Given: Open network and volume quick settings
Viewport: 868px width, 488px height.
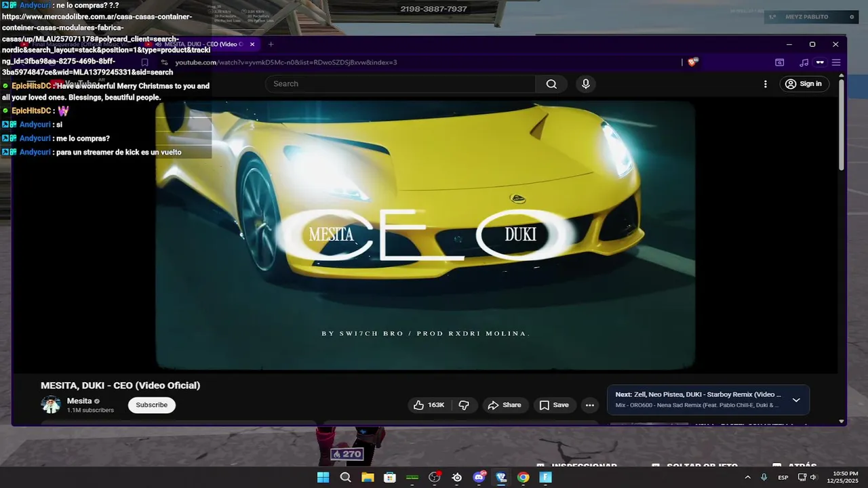Looking at the screenshot, I should coord(807,477).
